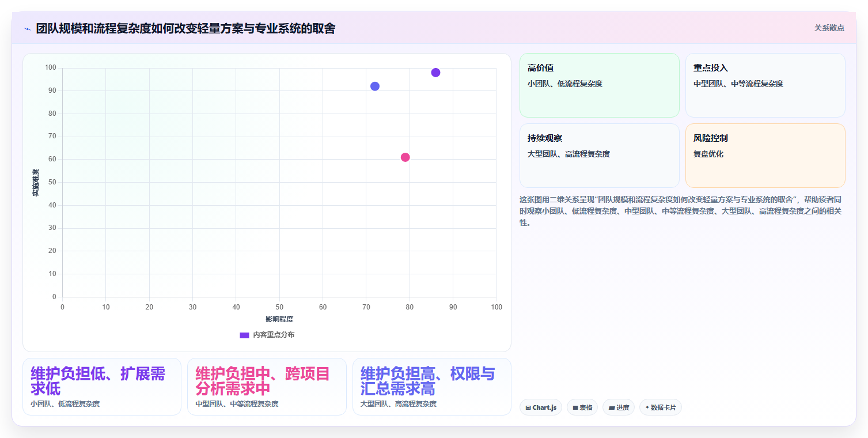
Task: Open the 风险控制 quadrant card
Action: (x=765, y=156)
